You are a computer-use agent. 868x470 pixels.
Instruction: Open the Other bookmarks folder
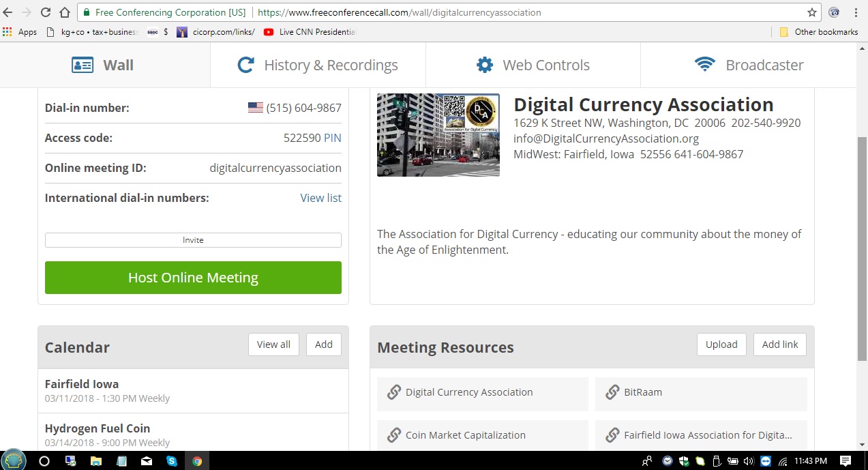click(x=818, y=32)
